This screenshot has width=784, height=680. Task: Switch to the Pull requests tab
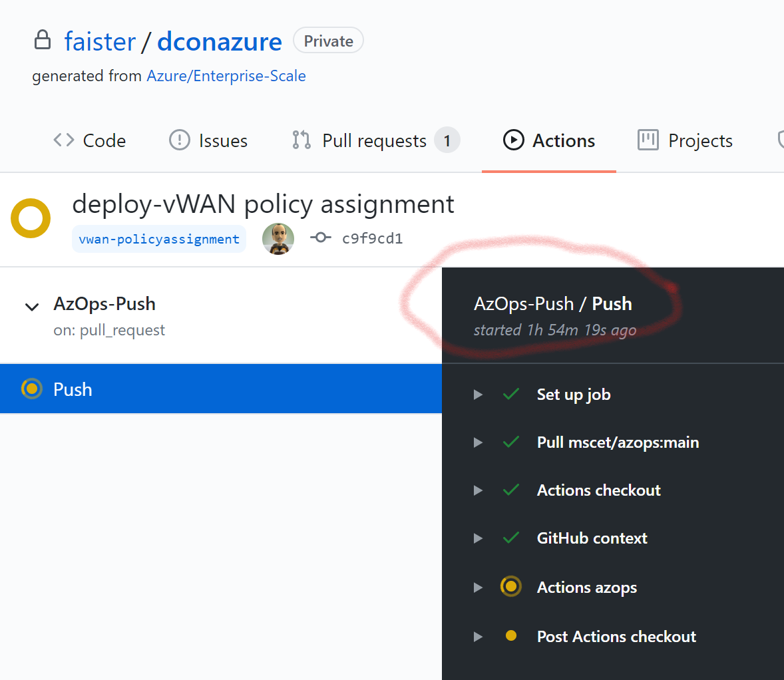coord(373,140)
